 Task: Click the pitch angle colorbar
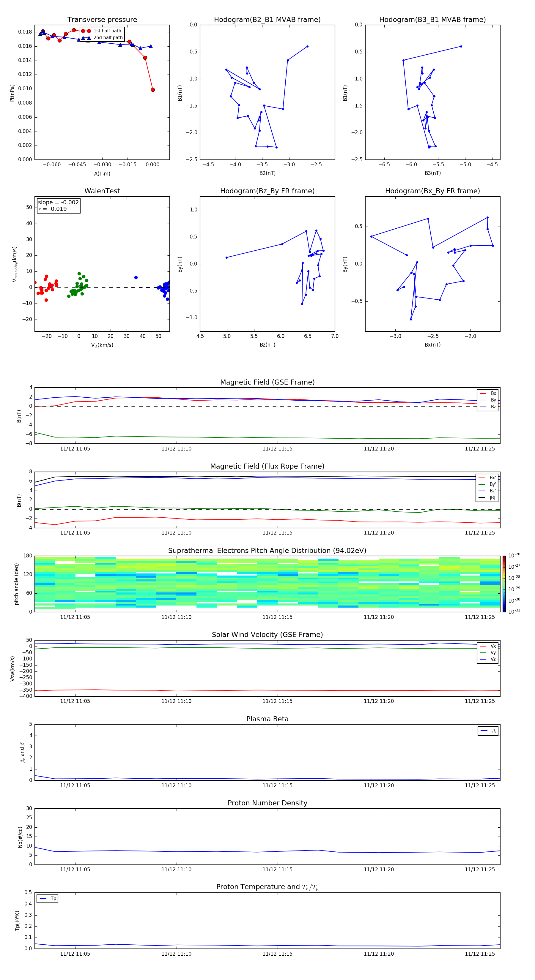[504, 584]
